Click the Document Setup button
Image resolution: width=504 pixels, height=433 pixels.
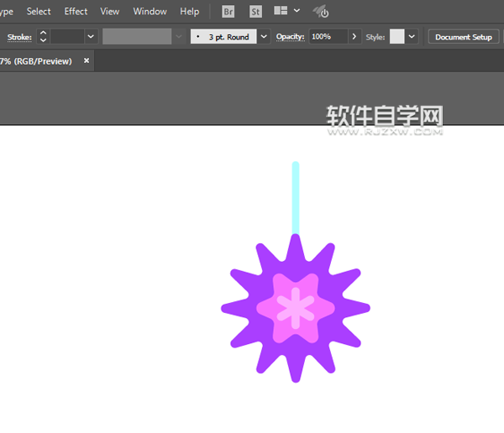(463, 37)
